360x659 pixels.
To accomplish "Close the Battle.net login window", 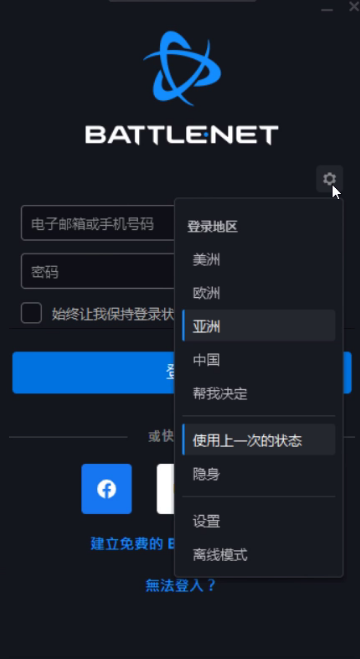I will point(354,7).
